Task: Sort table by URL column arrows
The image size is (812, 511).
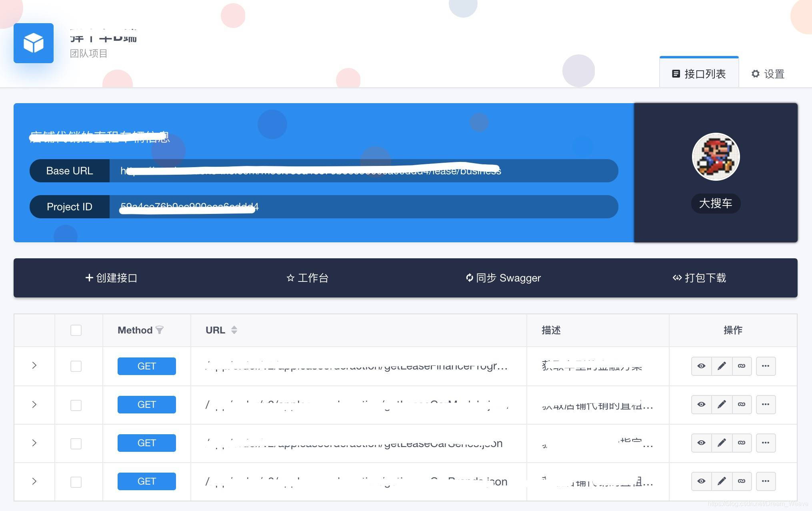Action: tap(234, 330)
